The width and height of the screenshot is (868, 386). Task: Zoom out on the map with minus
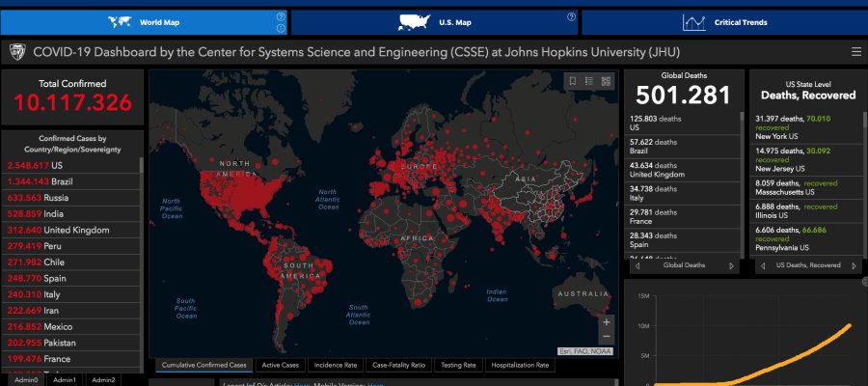[606, 336]
